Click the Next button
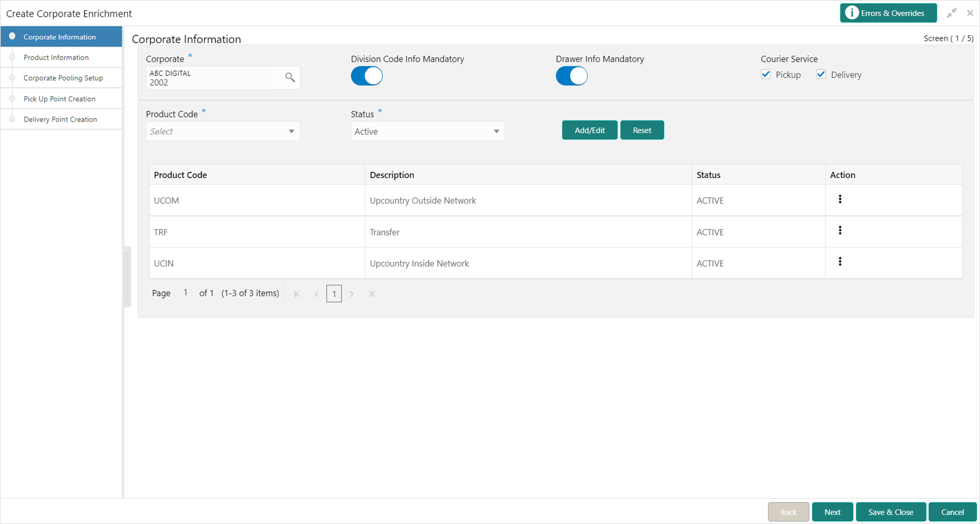980x524 pixels. click(832, 512)
